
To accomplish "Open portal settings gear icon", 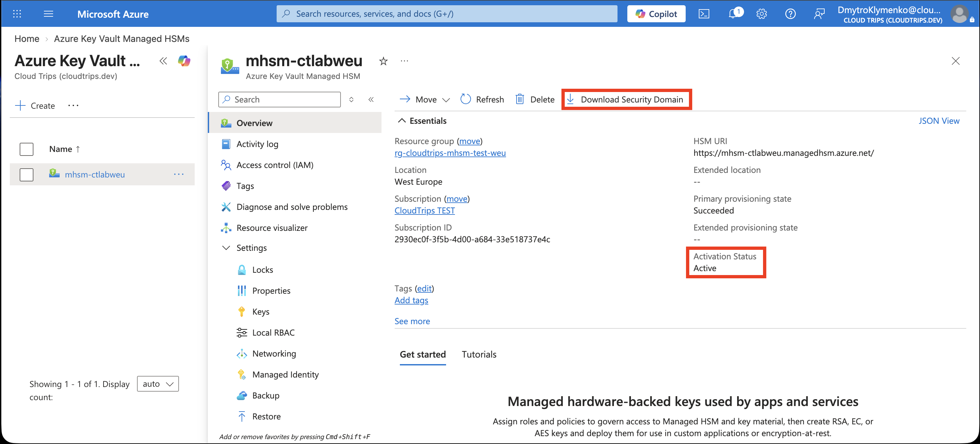I will 762,14.
